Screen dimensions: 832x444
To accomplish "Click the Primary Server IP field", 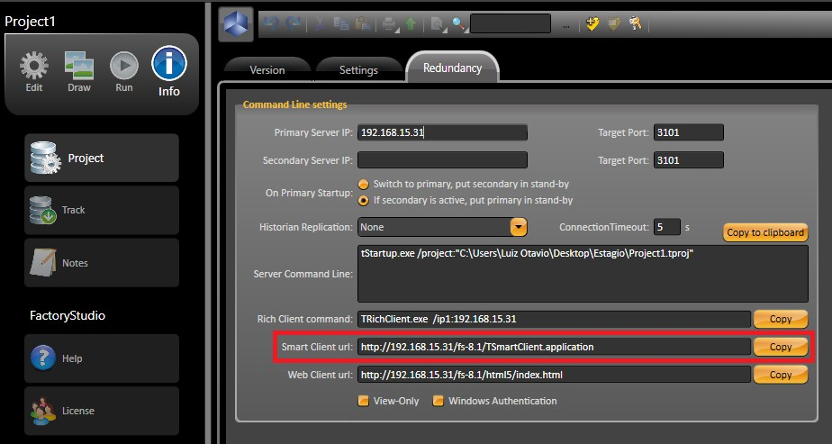I will [443, 133].
